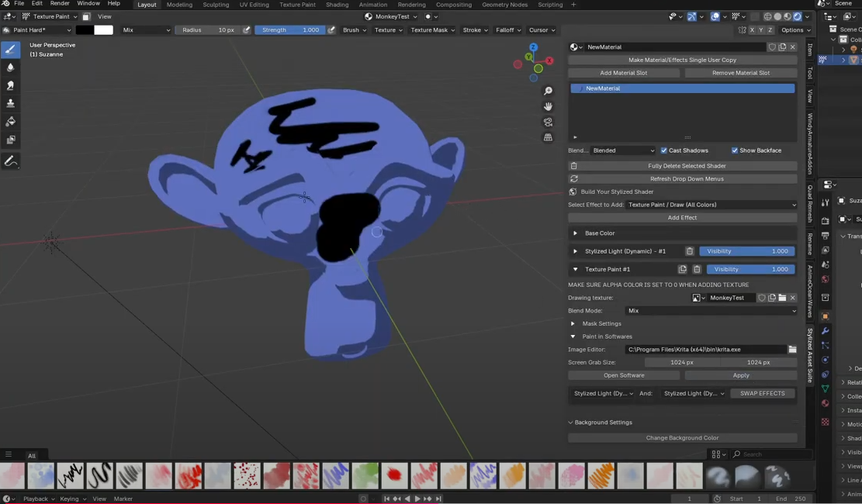
Task: Open the Rendering menu in the top bar
Action: click(x=411, y=5)
